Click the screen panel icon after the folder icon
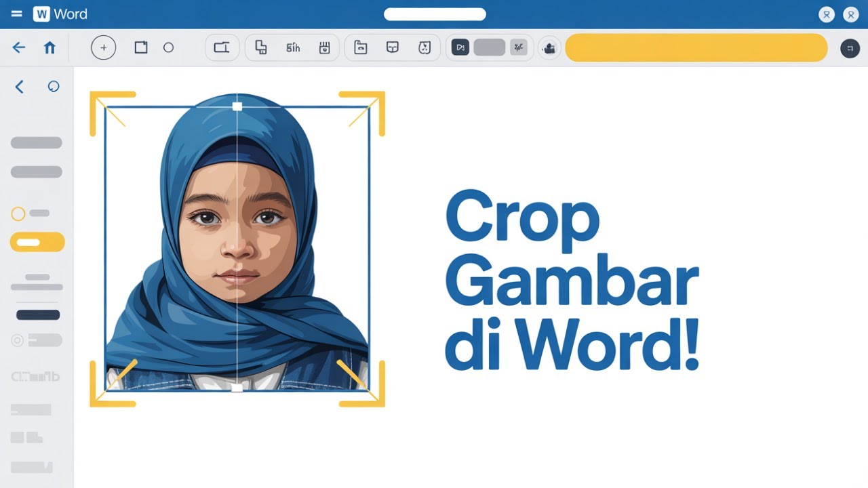868x488 pixels. point(392,47)
